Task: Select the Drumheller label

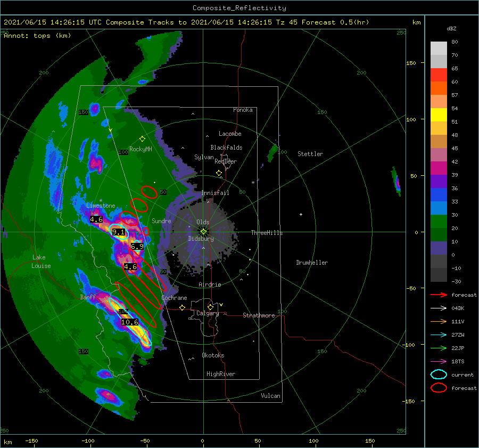Action: click(x=312, y=263)
